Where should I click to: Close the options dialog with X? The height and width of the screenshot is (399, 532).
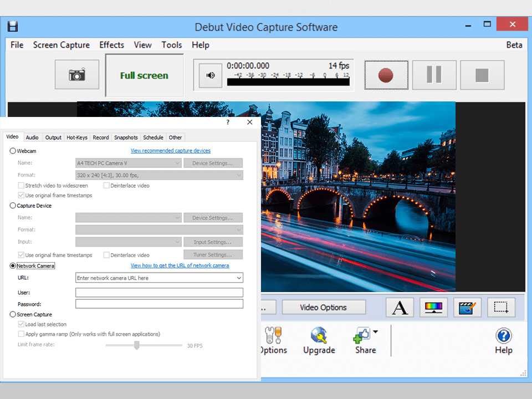(250, 122)
